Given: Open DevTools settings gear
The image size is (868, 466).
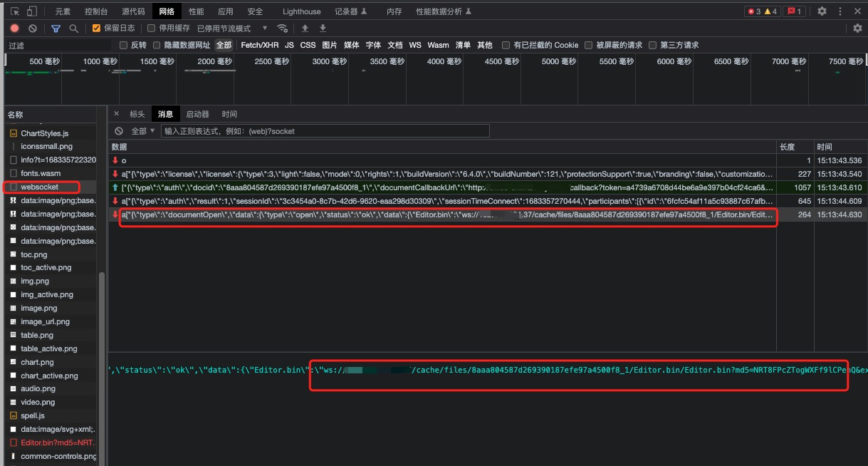Looking at the screenshot, I should (x=822, y=11).
